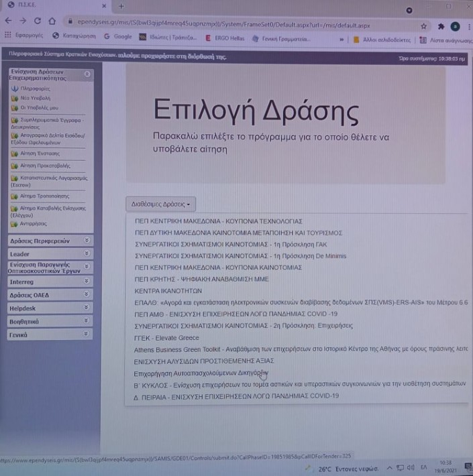Screen dimensions: 473x476
Task: Expand Δράσεις ΟΑΕΔ section
Action: (50, 295)
